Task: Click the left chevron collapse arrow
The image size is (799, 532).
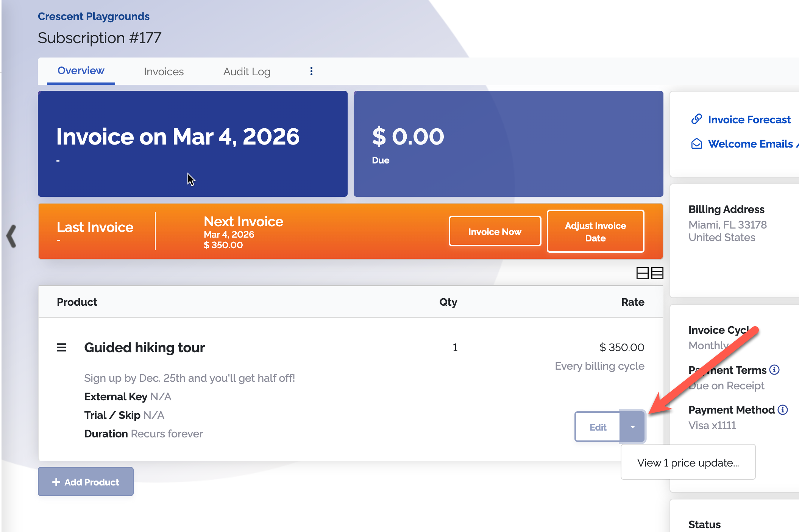Action: [x=12, y=236]
